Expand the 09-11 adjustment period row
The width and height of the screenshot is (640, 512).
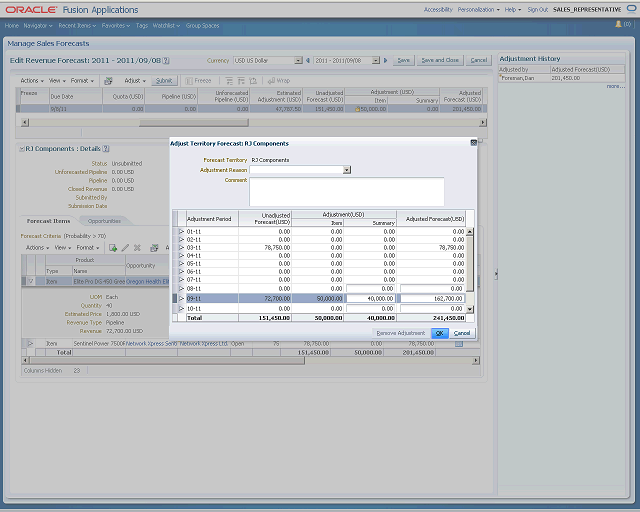[x=182, y=298]
